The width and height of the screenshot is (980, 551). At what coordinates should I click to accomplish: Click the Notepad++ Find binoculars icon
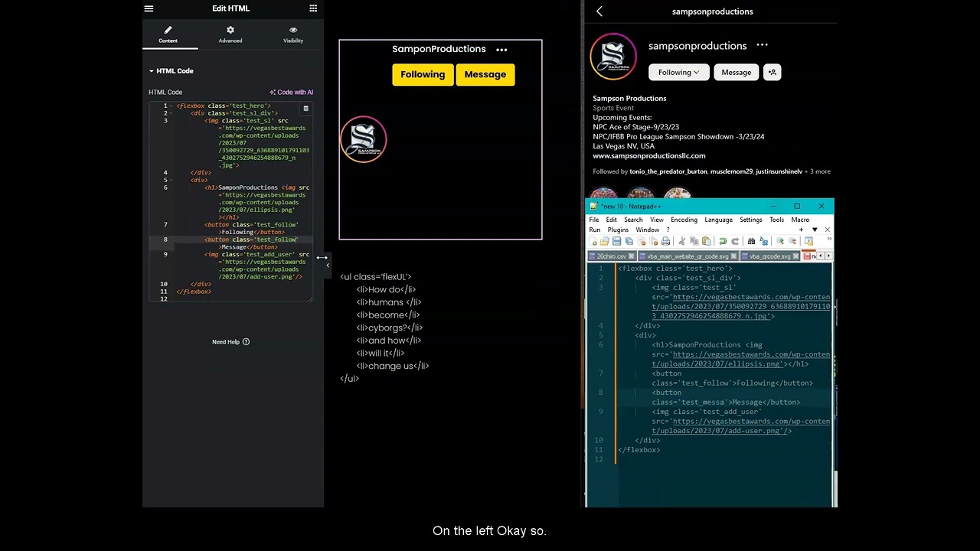click(x=751, y=241)
